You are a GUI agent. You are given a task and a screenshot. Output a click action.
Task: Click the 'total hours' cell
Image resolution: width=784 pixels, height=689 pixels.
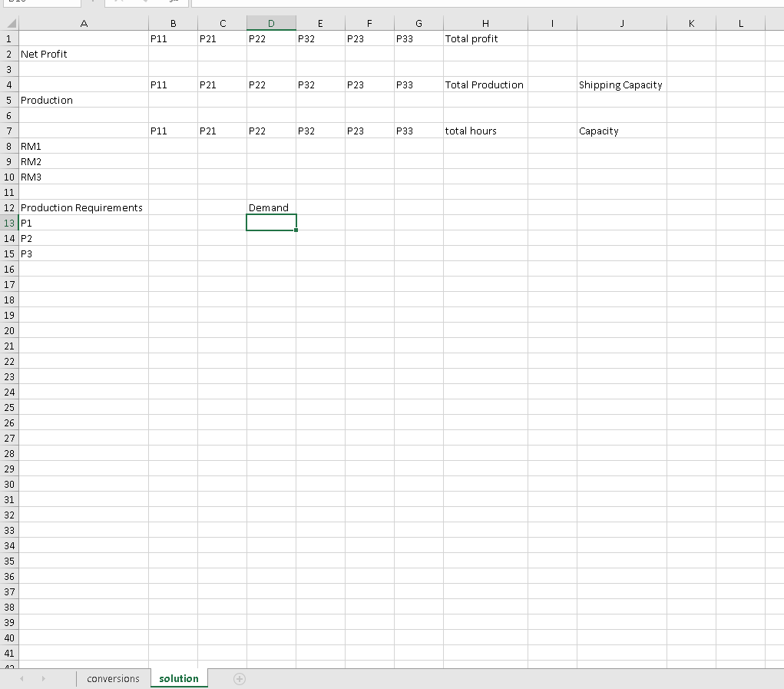485,131
